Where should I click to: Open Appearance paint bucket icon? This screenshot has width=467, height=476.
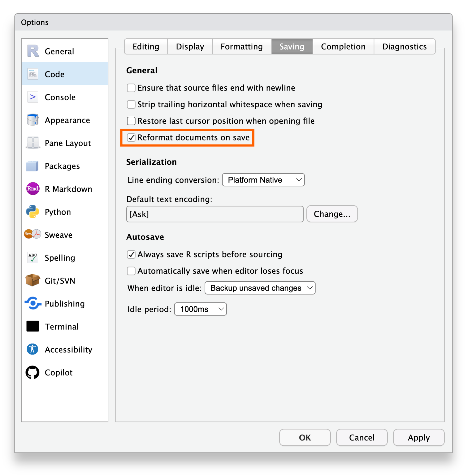click(32, 120)
